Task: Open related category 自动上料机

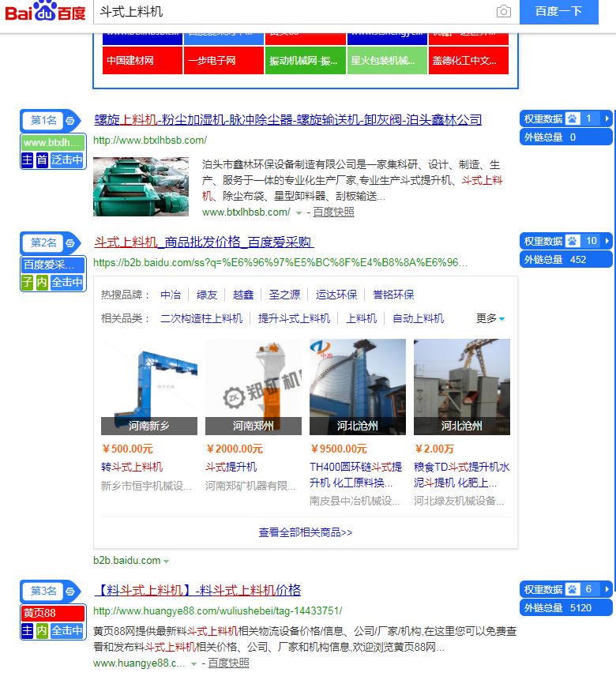Action: click(419, 318)
